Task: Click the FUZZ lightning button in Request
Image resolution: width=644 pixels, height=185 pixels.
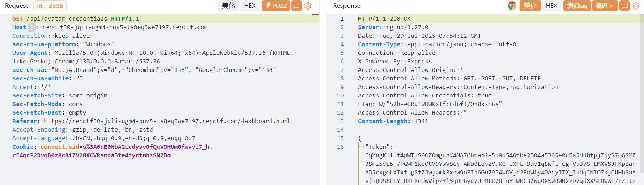Action: click(276, 6)
